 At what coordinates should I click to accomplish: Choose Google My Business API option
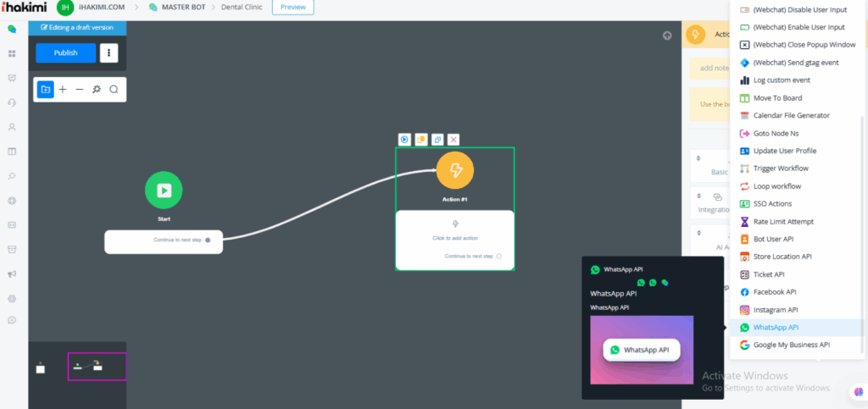point(791,345)
